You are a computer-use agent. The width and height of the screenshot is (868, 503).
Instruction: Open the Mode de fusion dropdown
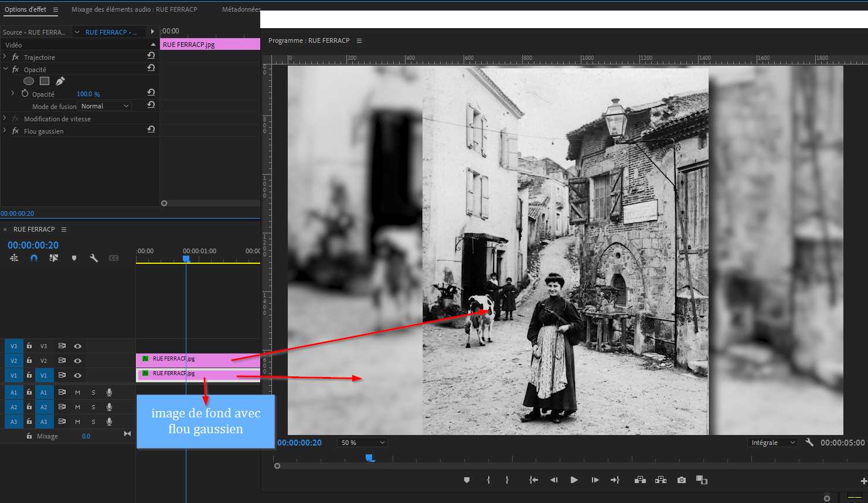105,106
